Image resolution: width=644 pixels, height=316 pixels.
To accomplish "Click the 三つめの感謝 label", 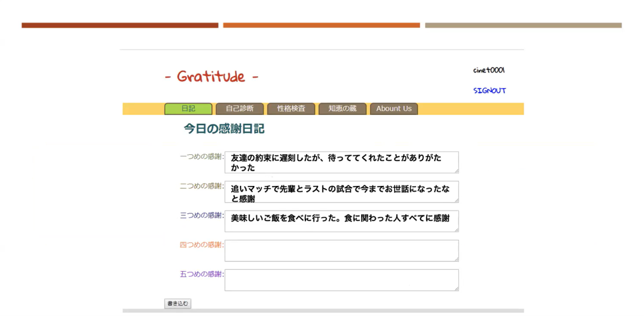I will (202, 216).
